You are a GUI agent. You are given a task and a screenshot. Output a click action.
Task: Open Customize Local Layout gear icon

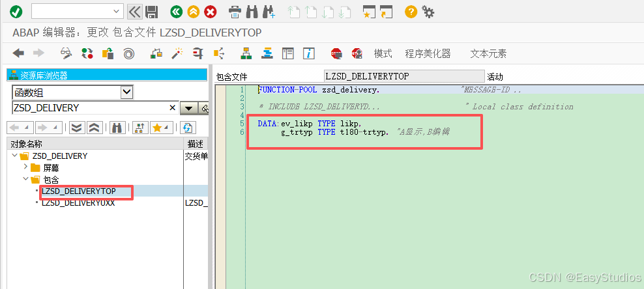pos(428,12)
